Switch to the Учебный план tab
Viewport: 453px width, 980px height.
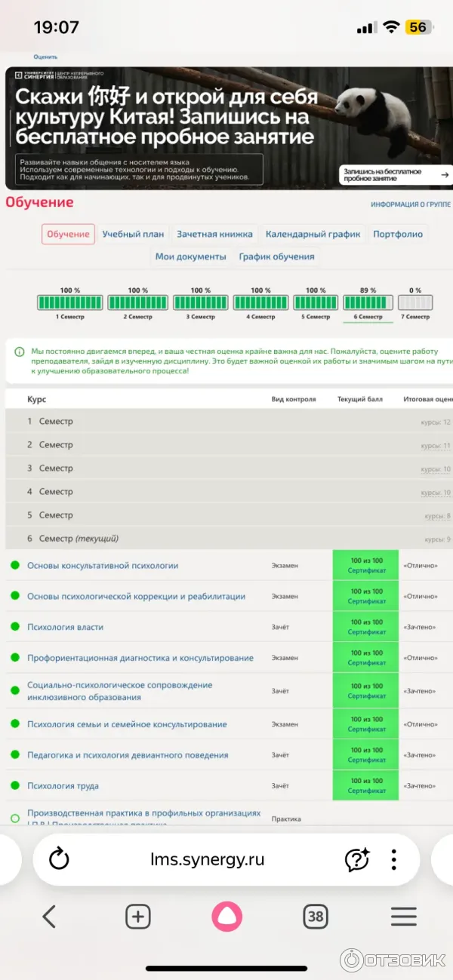[133, 234]
